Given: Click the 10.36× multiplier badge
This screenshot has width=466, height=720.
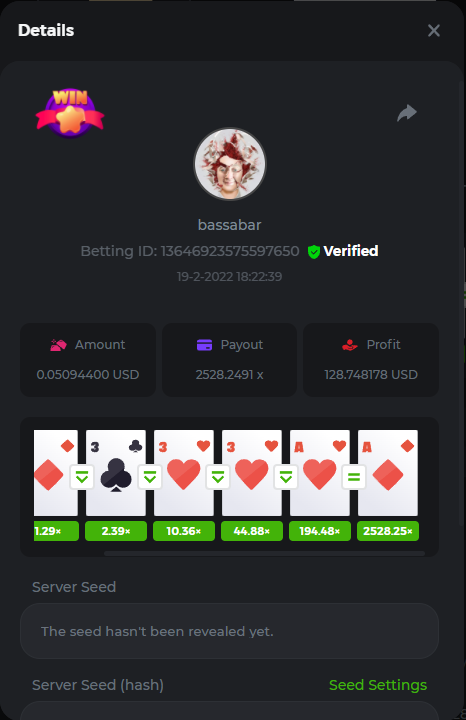Looking at the screenshot, I should click(184, 531).
